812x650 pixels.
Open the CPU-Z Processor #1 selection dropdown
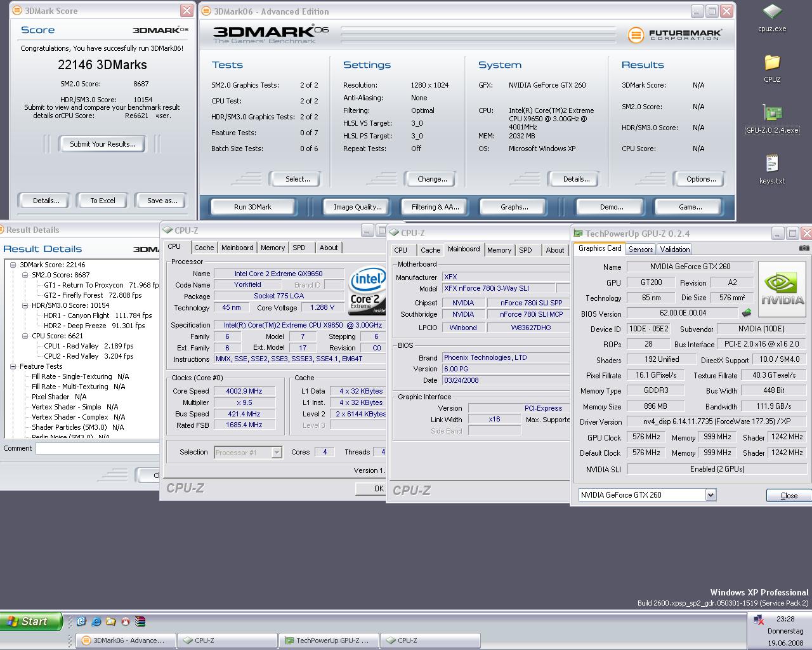pos(277,453)
